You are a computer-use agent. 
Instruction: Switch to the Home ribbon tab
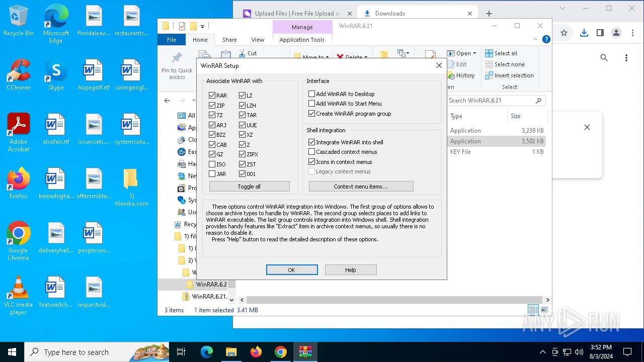pos(200,40)
